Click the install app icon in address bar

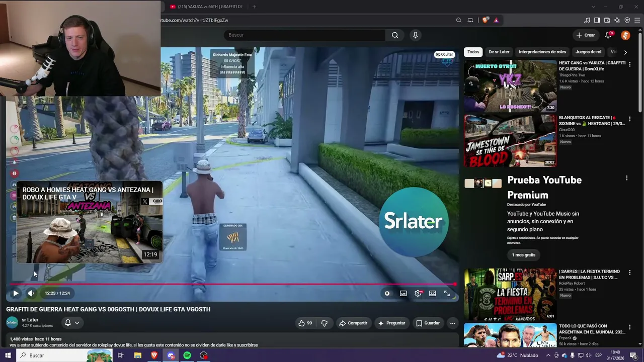pyautogui.click(x=470, y=20)
